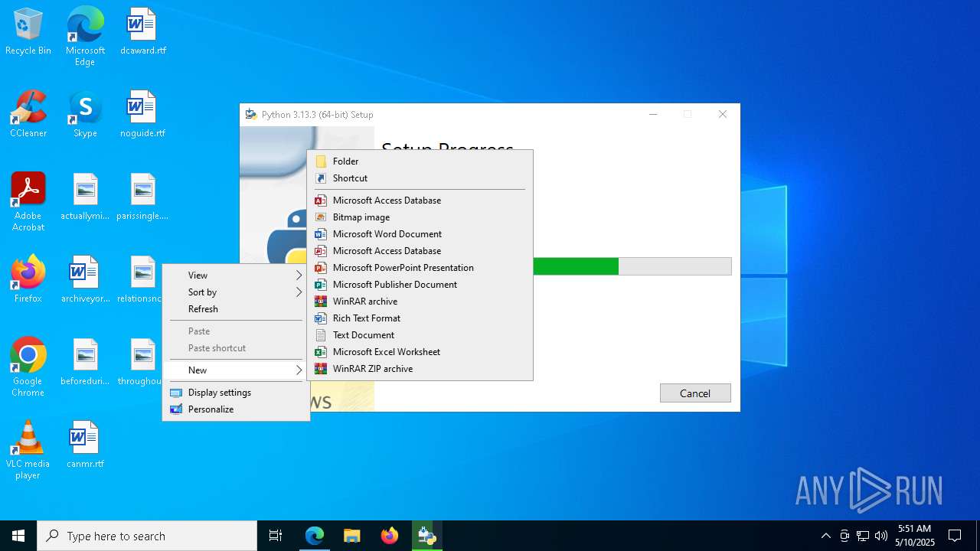Viewport: 980px width, 551px height.
Task: Create a new Microsoft Excel Worksheet
Action: click(x=420, y=352)
